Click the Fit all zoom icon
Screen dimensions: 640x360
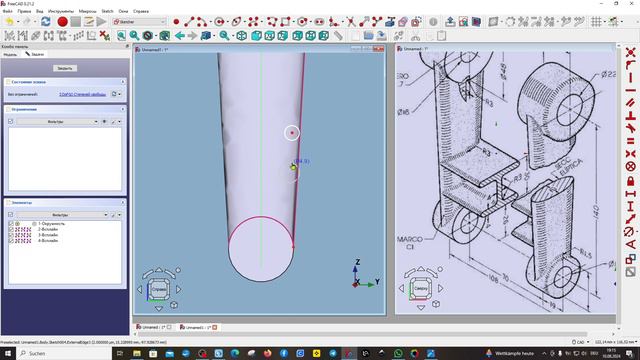coord(121,36)
